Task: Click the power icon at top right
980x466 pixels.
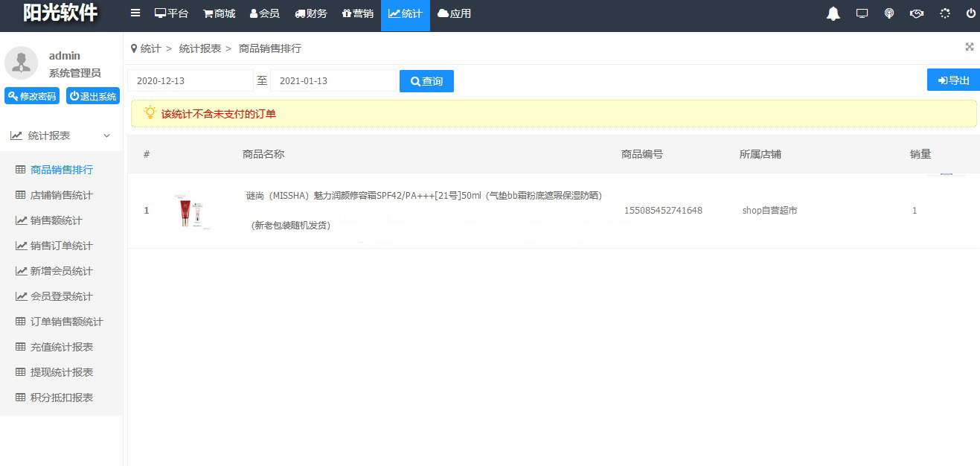Action: [x=970, y=13]
